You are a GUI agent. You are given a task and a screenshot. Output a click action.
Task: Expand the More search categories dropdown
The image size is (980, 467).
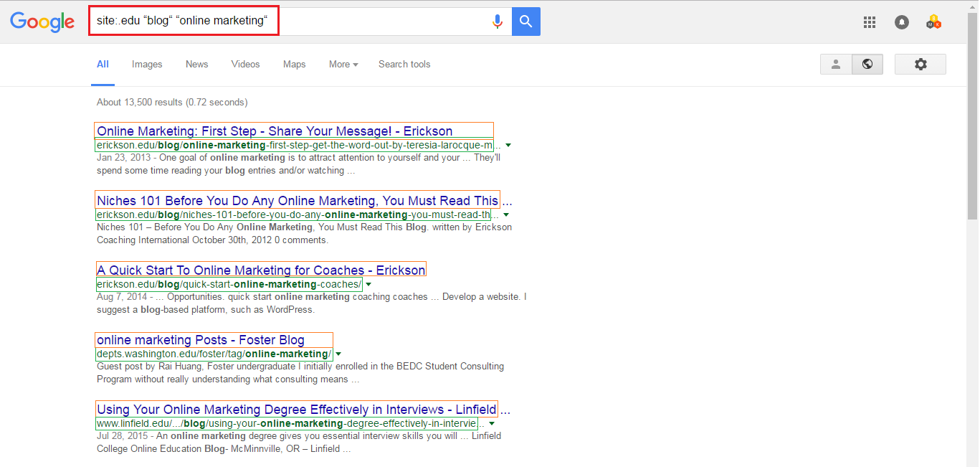pos(343,64)
